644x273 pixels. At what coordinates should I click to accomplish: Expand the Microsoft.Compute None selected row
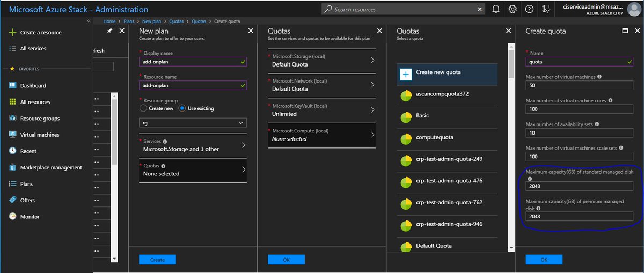321,135
